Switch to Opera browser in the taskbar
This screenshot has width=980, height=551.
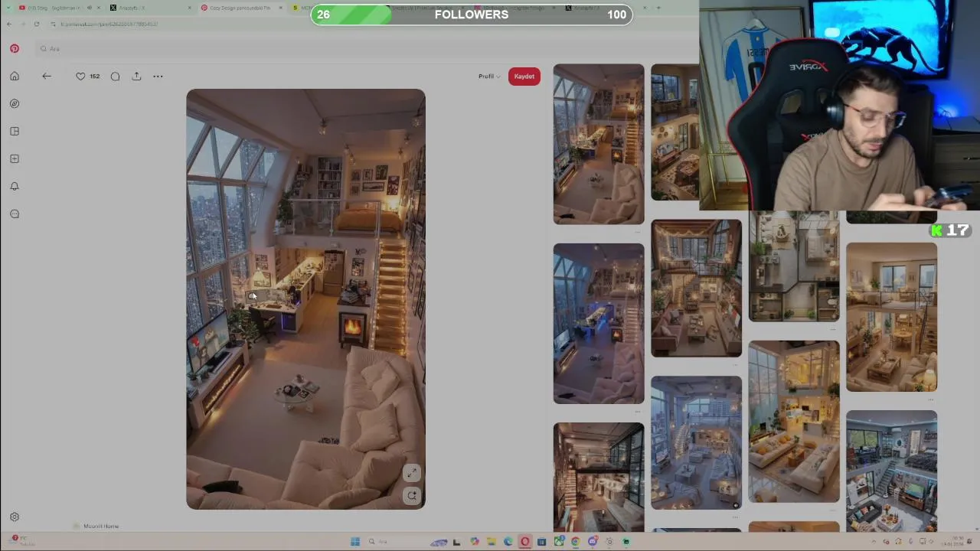(x=524, y=541)
